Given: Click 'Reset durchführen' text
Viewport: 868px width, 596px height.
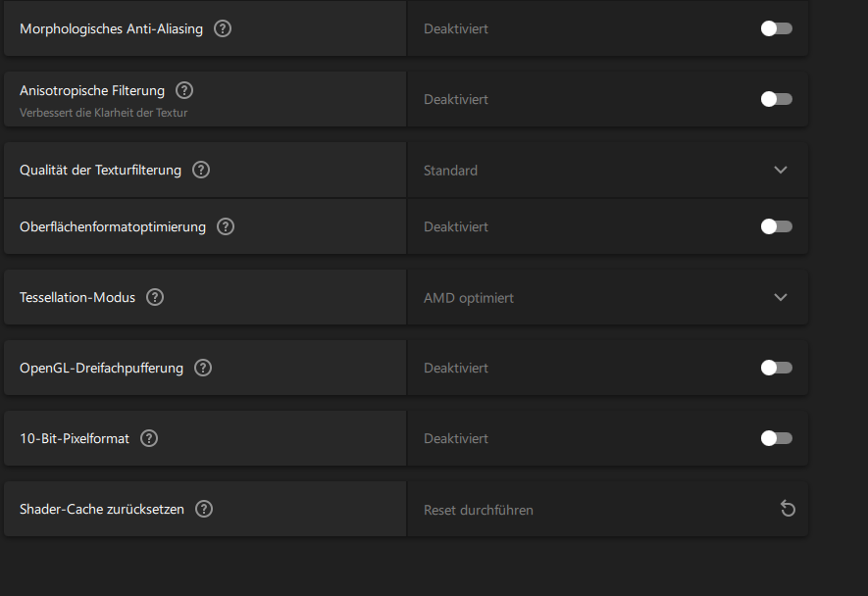Looking at the screenshot, I should coord(479,510).
